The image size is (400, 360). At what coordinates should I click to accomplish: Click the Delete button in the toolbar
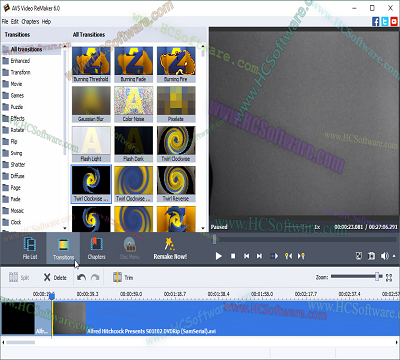[x=55, y=277]
